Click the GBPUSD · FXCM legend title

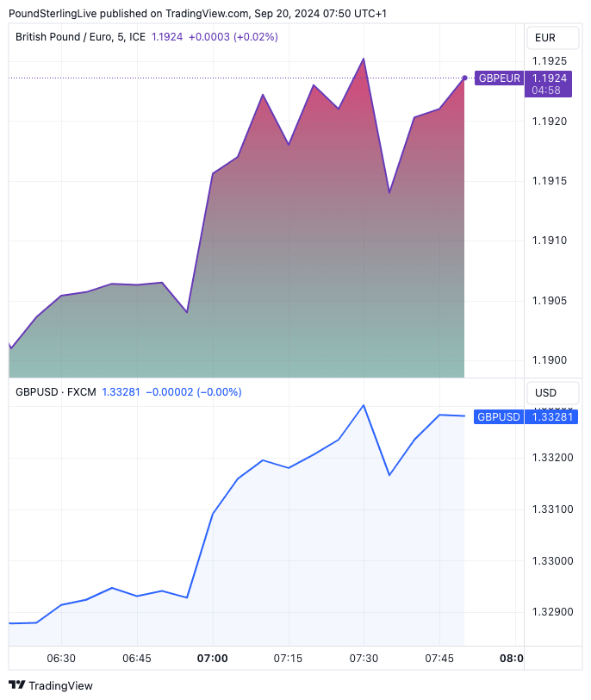pos(55,392)
